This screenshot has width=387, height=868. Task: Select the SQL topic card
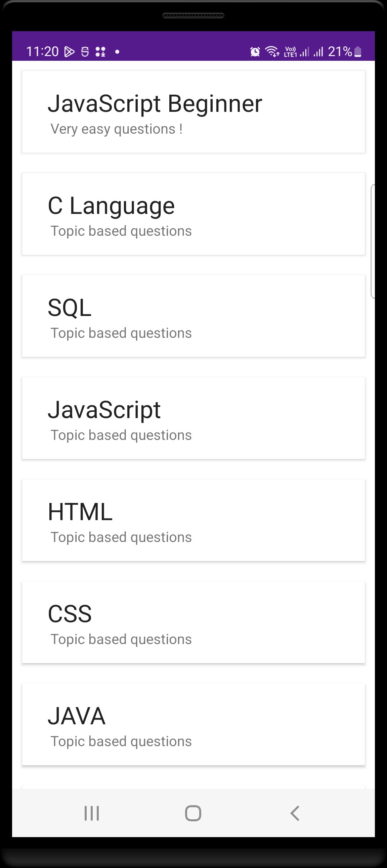click(193, 316)
